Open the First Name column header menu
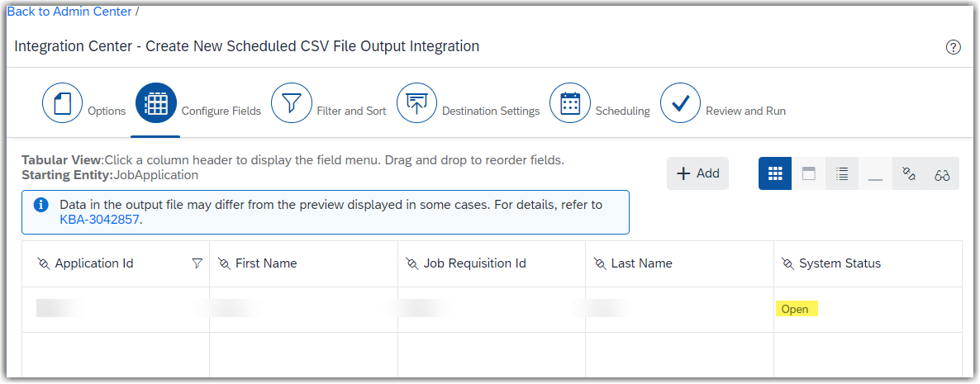This screenshot has height=384, width=980. coord(303,263)
